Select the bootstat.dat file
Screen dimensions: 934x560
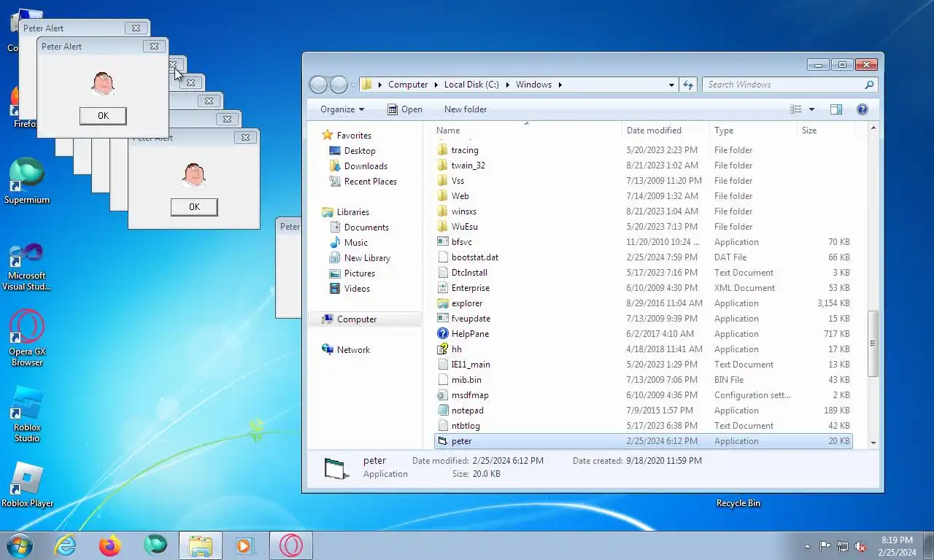(x=643, y=257)
